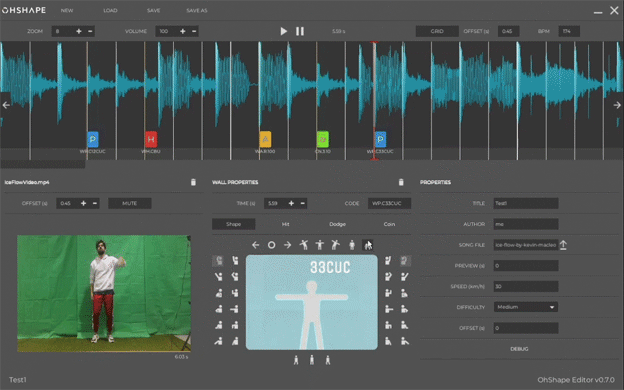Select the yellow A marker on timeline
Viewport: 624px width, 390px height.
point(265,139)
